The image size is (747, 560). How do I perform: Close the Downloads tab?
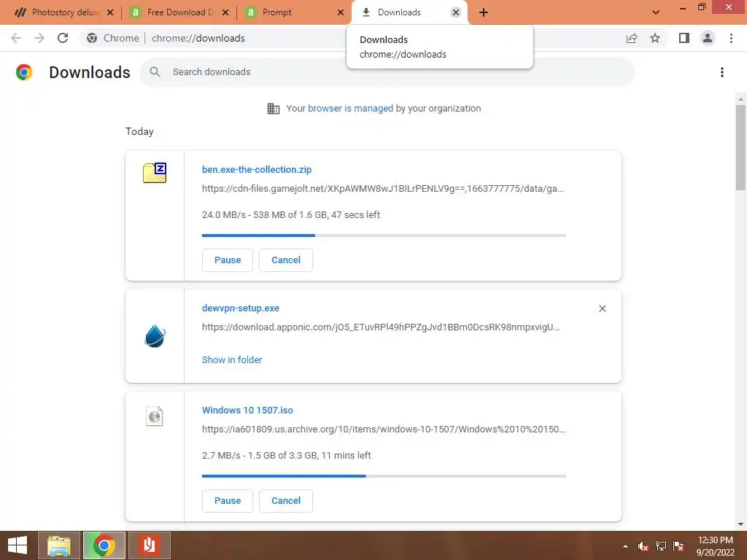point(456,12)
